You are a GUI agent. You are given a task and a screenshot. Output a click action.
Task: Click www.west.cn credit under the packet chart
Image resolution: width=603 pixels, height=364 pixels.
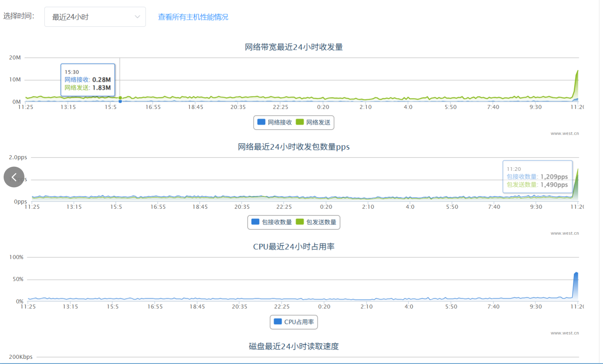(564, 233)
